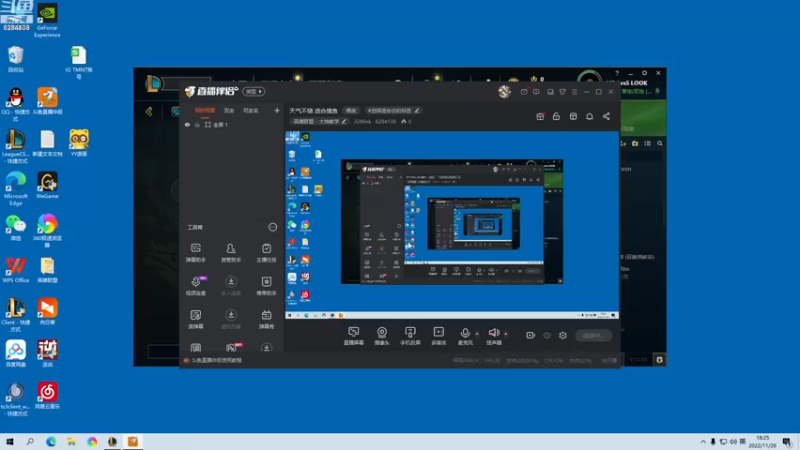Open the gift box icon above preview
Screen dimensions: 800x450
coord(540,116)
